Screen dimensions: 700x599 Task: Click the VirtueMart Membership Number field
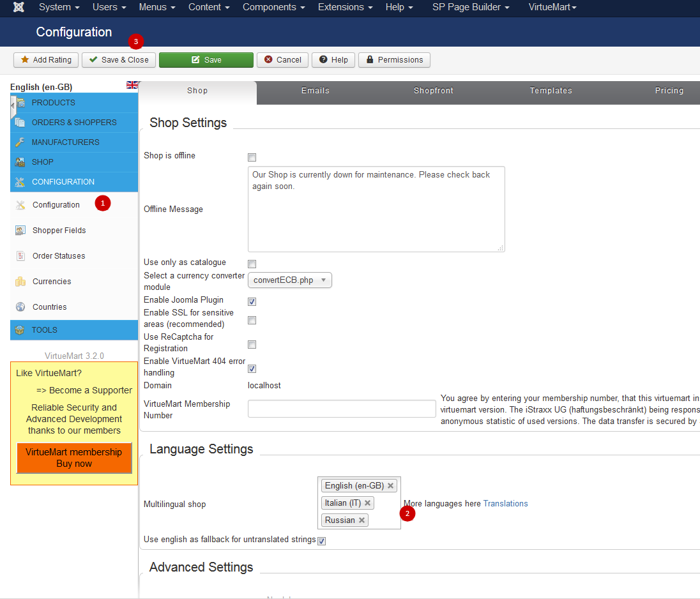[x=342, y=409]
